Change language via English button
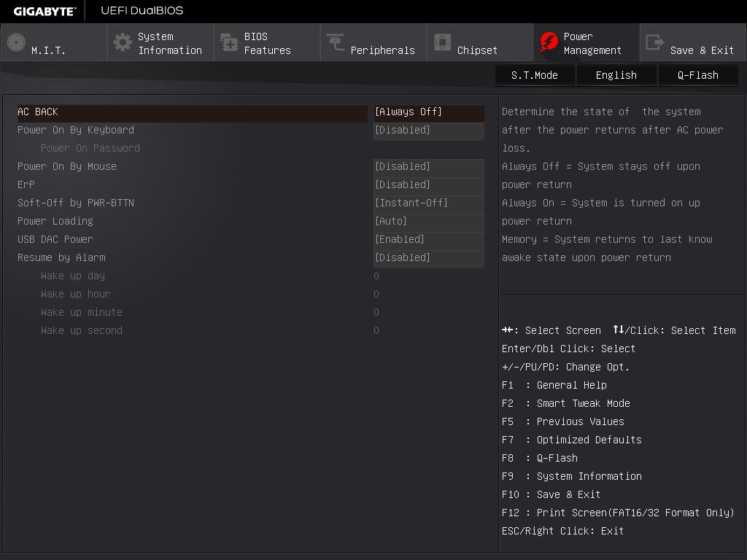The image size is (747, 560). (x=616, y=75)
